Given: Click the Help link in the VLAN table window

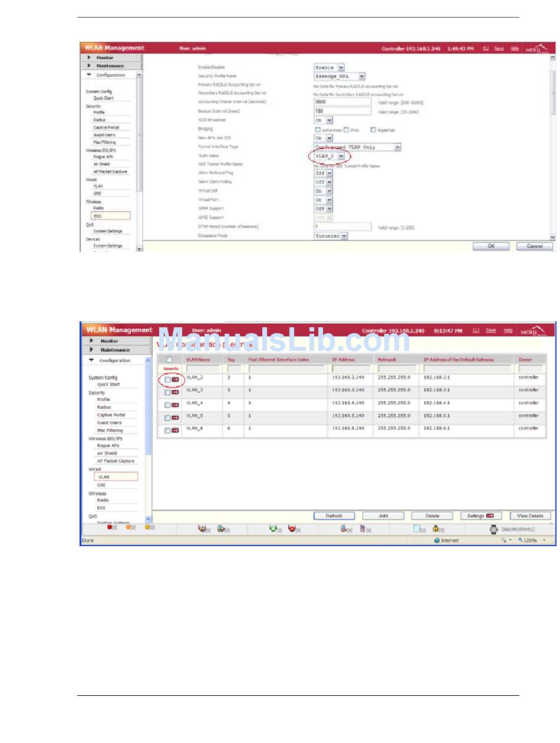Looking at the screenshot, I should pyautogui.click(x=508, y=330).
